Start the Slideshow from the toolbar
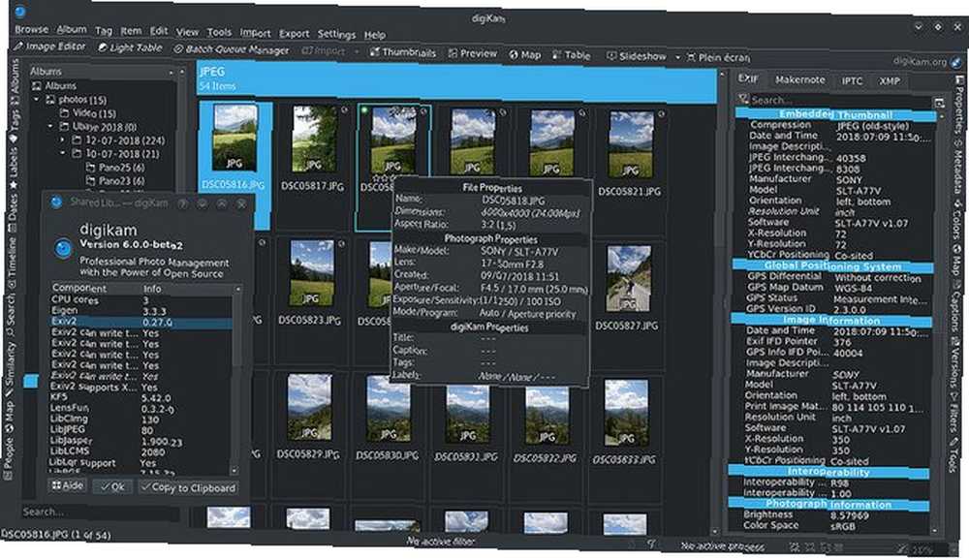The width and height of the screenshot is (969, 560). pos(636,56)
